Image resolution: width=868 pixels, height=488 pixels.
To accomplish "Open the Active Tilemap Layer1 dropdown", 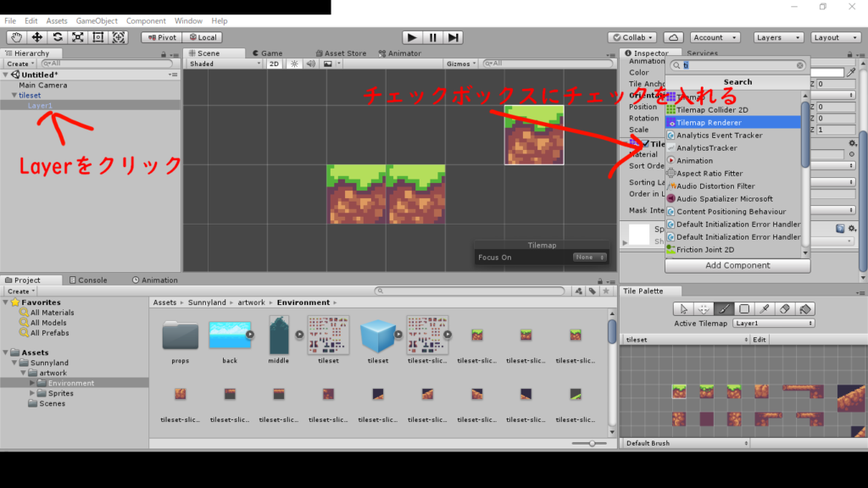I will (774, 324).
